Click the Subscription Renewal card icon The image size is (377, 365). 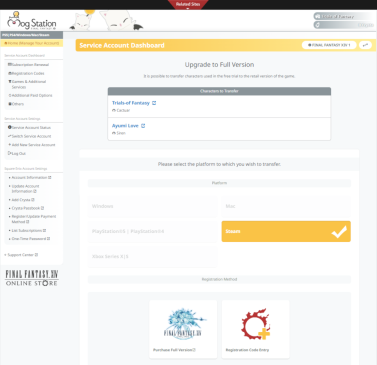10,65
